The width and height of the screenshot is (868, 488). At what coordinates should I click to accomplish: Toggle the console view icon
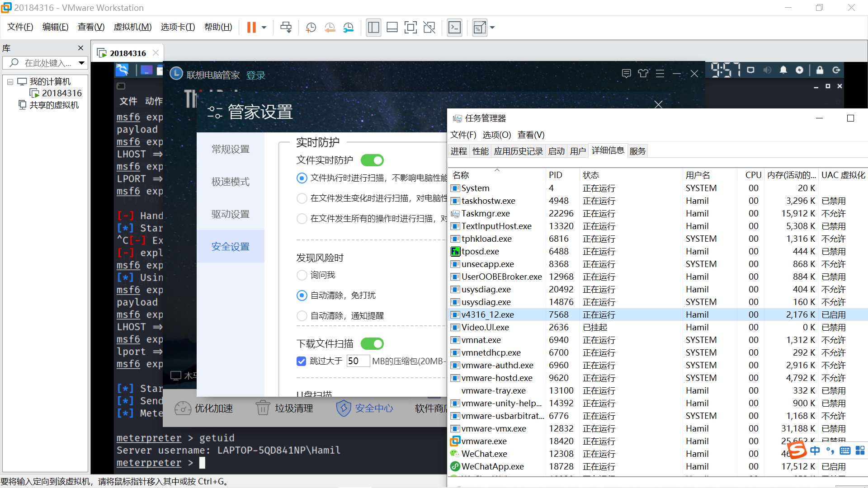pyautogui.click(x=454, y=28)
